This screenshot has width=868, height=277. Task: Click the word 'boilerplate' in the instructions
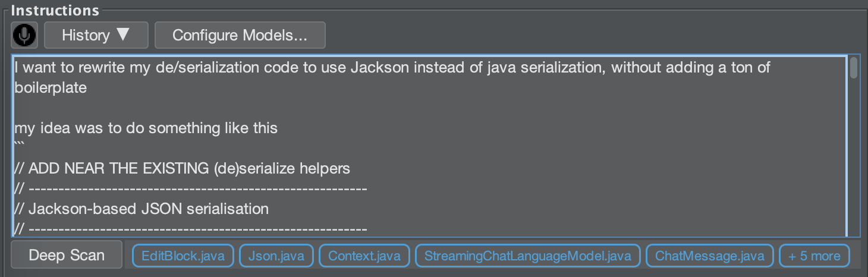(51, 87)
